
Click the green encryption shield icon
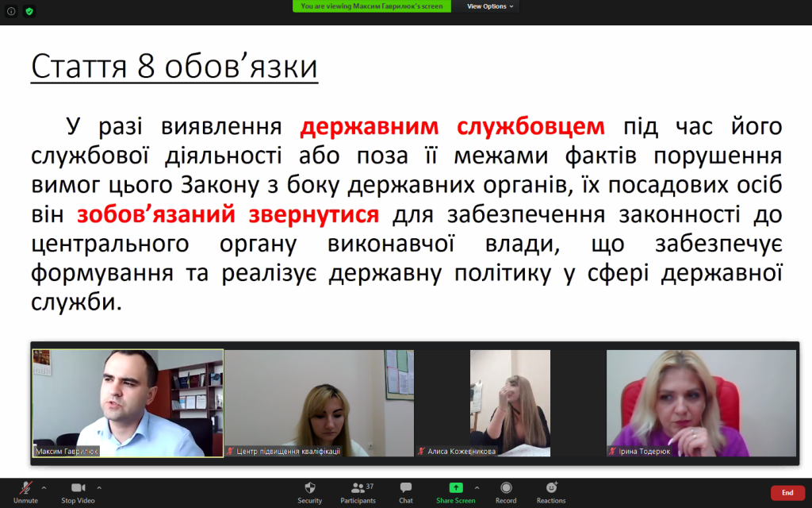click(29, 11)
